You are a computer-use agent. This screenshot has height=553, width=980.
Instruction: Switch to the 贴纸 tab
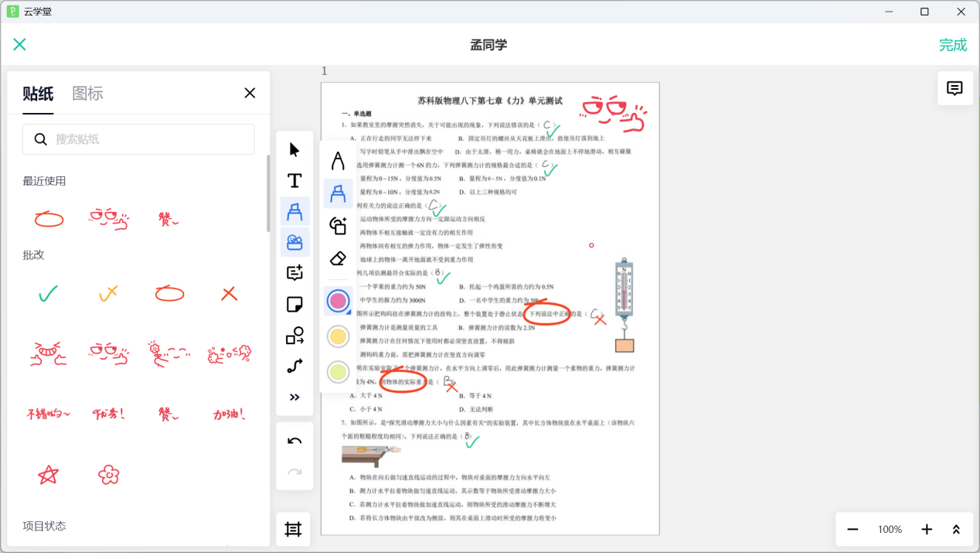[38, 94]
